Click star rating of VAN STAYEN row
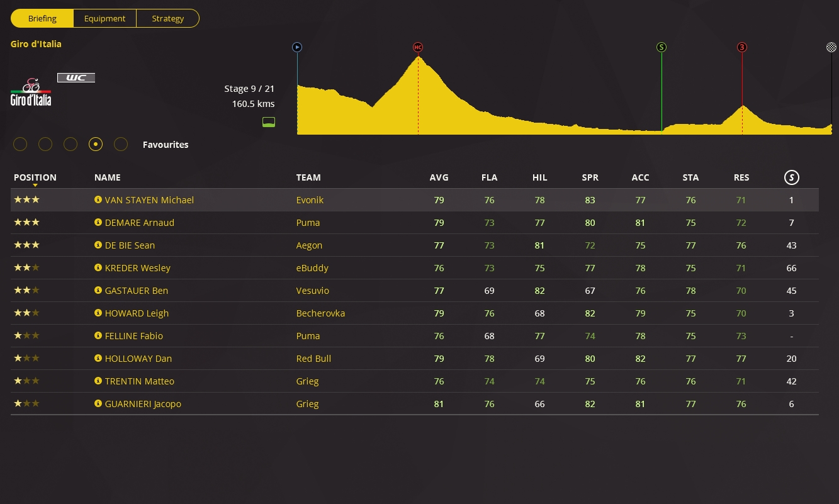 coord(26,199)
